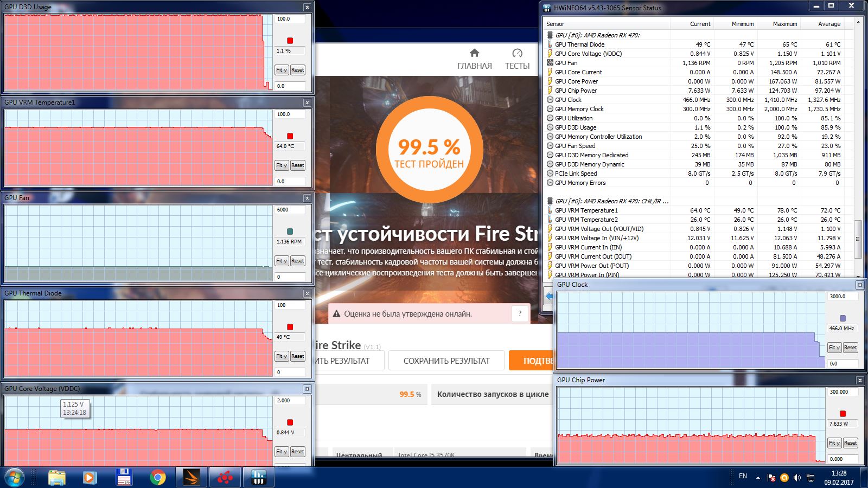Select the GPU Fan Speed row text

575,146
